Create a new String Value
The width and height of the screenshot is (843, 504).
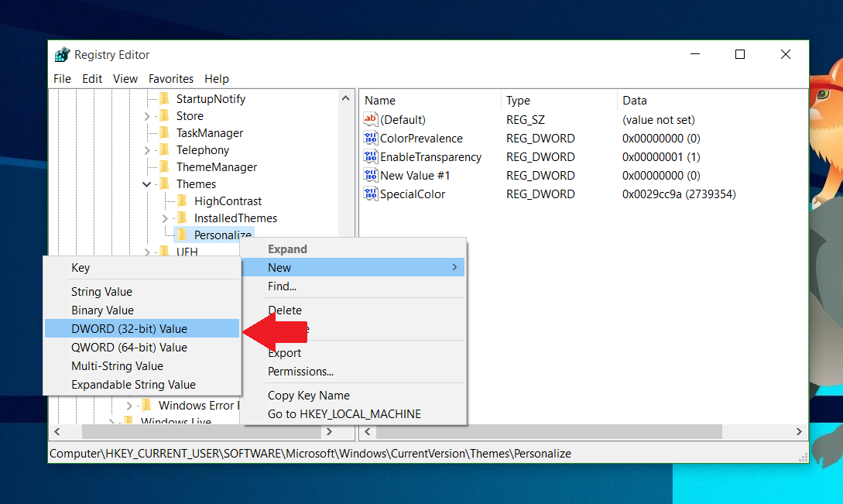[142, 292]
